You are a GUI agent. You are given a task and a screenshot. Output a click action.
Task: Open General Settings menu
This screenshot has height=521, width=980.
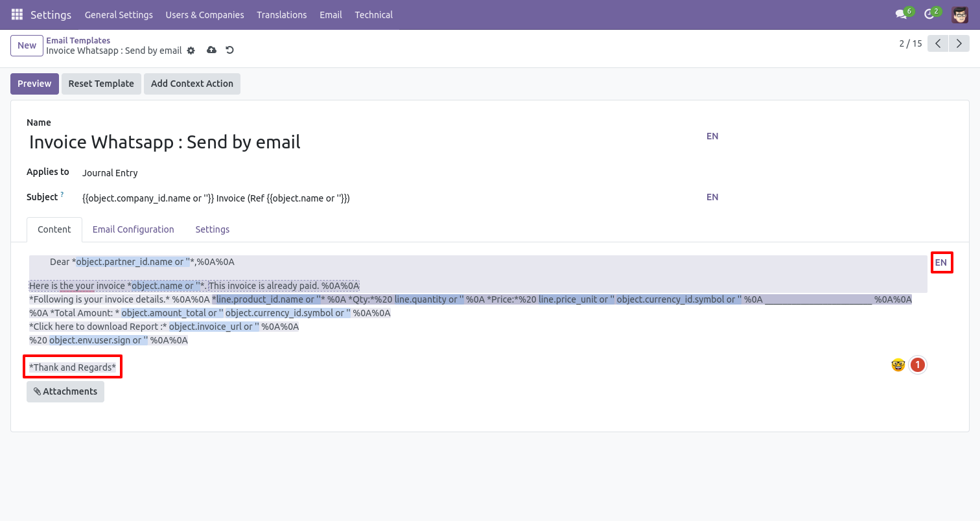click(x=119, y=14)
